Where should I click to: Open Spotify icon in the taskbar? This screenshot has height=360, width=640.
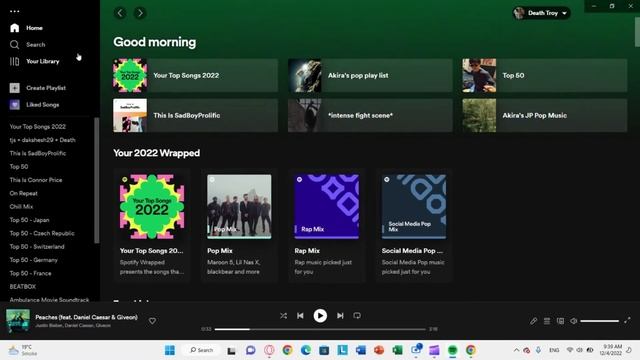tap(452, 350)
